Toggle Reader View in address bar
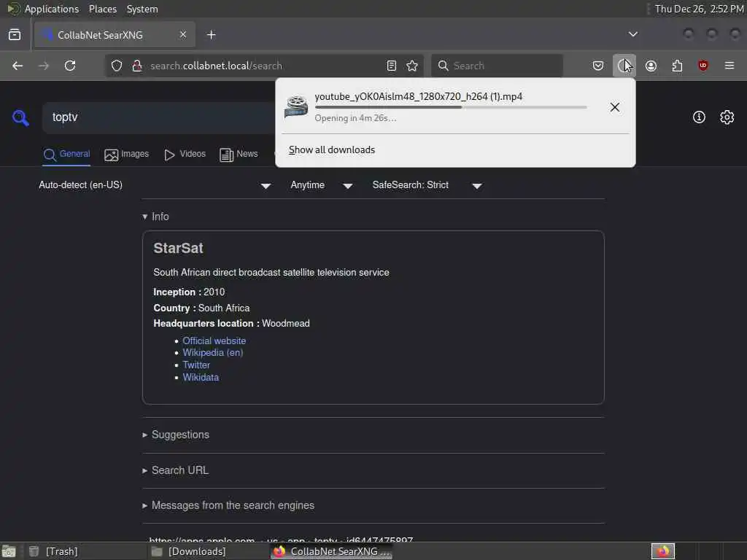The image size is (747, 560). pyautogui.click(x=392, y=66)
